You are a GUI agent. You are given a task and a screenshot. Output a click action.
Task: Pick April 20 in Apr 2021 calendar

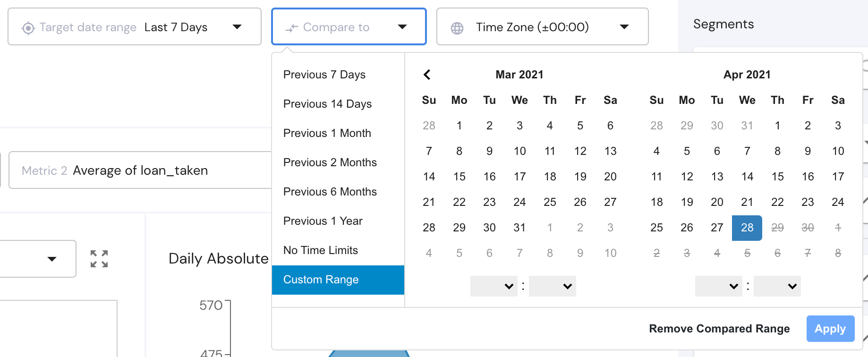717,202
